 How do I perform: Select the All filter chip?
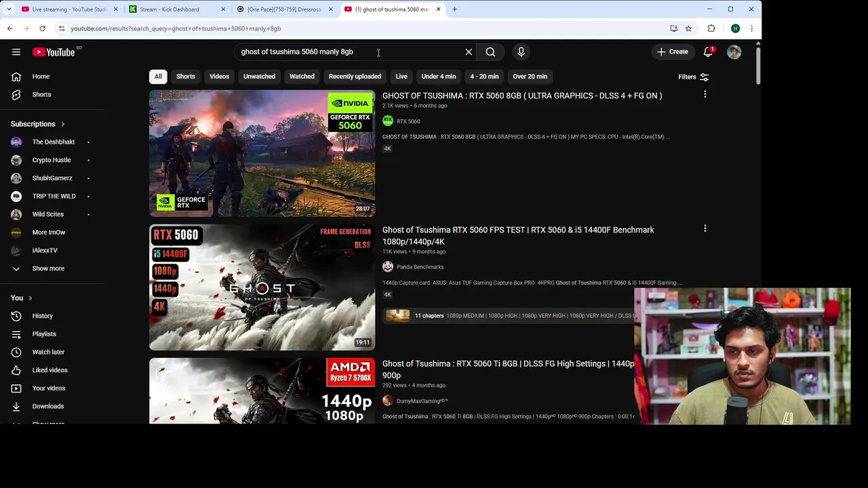point(158,77)
